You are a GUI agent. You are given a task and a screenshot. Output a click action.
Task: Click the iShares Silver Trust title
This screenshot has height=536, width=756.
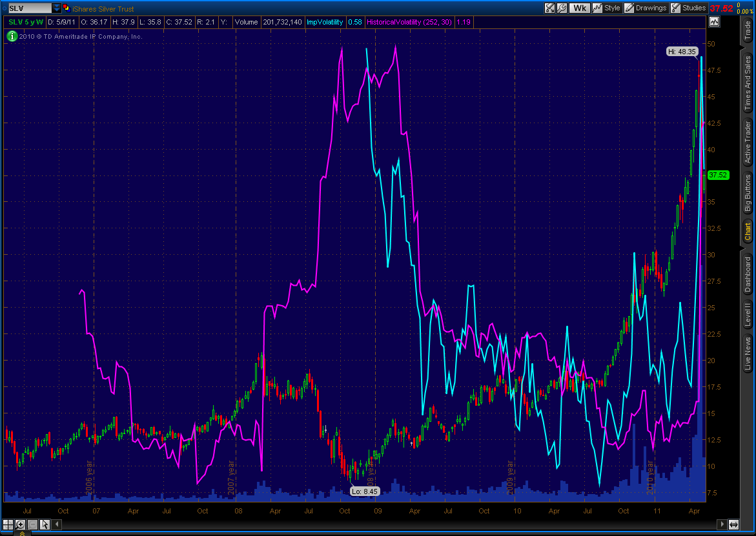coord(103,8)
